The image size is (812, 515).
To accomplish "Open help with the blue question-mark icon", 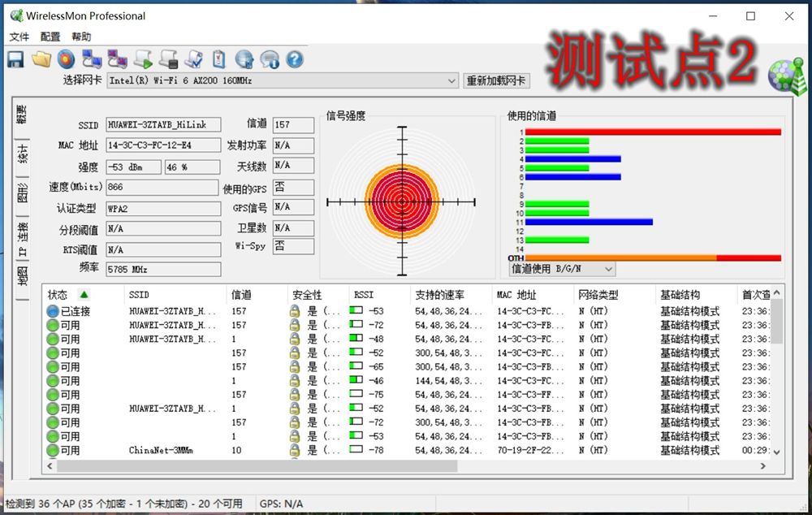I will pos(295,59).
